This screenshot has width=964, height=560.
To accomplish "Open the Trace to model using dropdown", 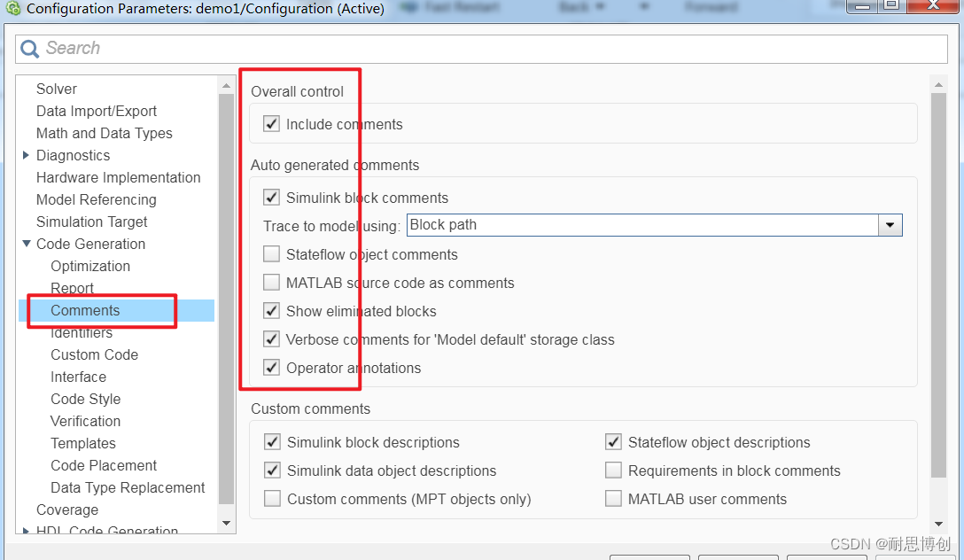I will 890,225.
